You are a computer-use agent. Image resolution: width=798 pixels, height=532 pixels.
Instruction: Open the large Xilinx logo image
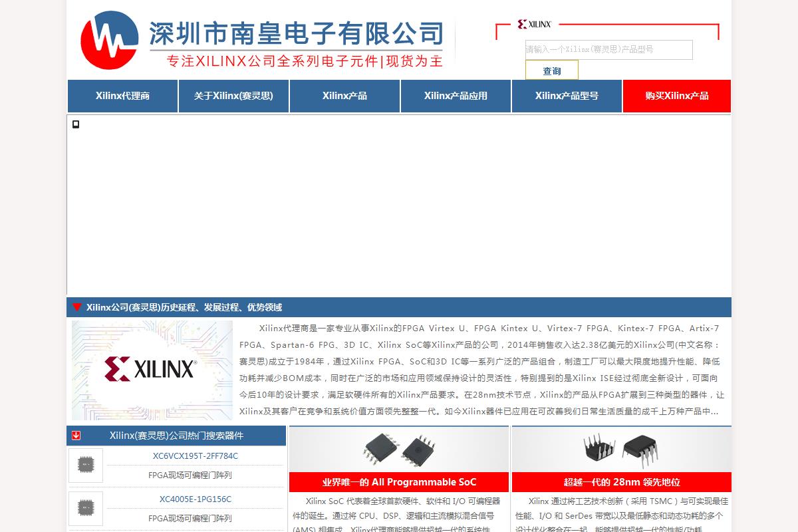[x=152, y=370]
